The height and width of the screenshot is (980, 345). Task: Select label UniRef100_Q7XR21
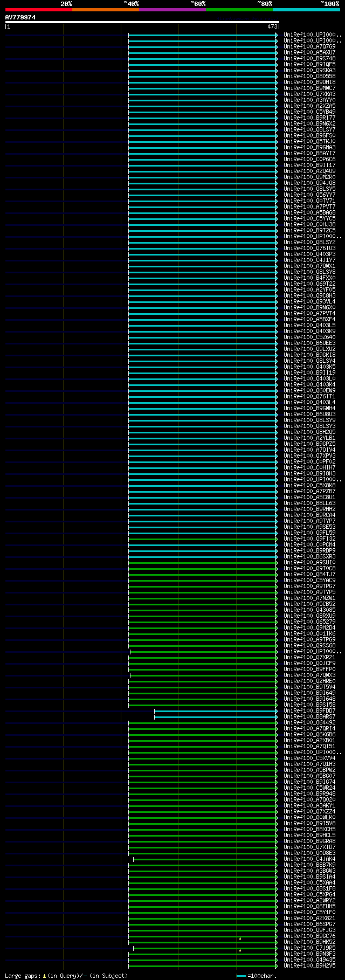(309, 658)
